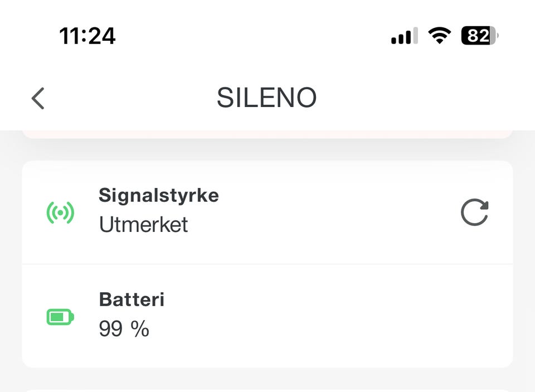Click the Batteri label

point(132,299)
